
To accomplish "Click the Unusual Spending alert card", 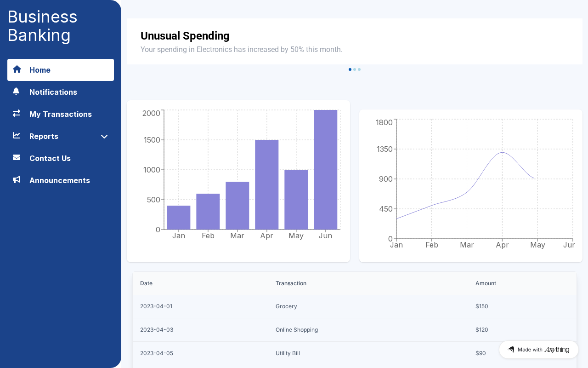I will [x=355, y=41].
